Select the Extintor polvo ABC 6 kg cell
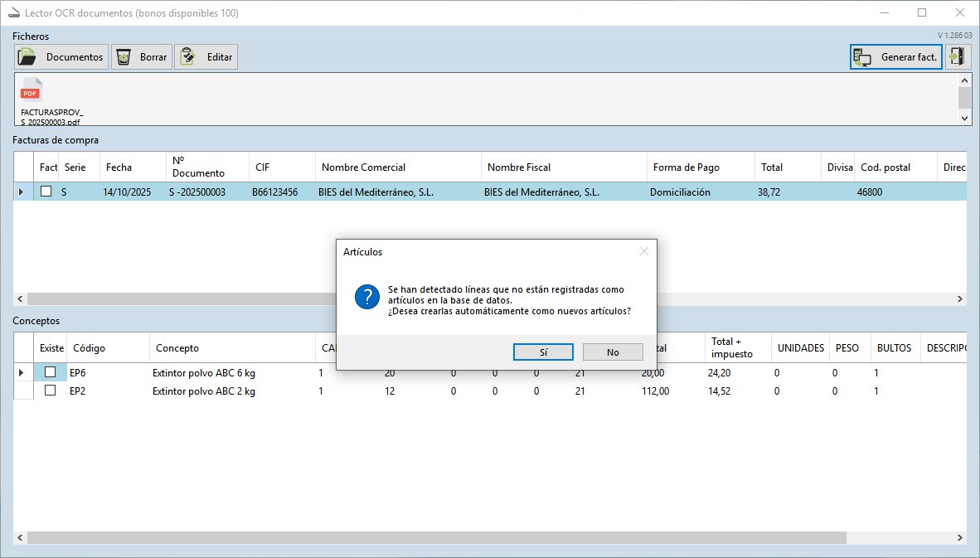This screenshot has width=980, height=558. pos(232,372)
